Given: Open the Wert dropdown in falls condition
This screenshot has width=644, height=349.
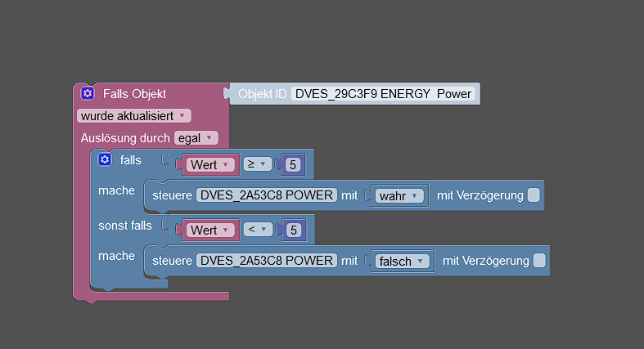Looking at the screenshot, I should [x=209, y=165].
